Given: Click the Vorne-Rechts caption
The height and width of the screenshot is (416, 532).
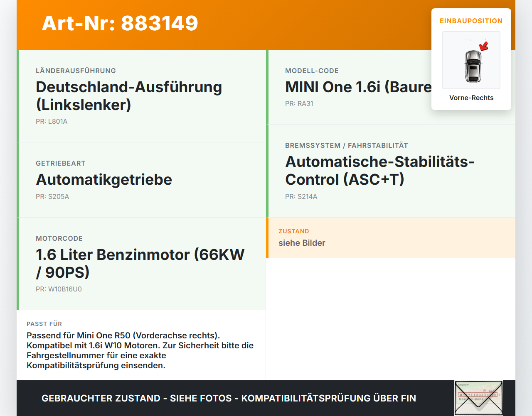Looking at the screenshot, I should pyautogui.click(x=471, y=98).
